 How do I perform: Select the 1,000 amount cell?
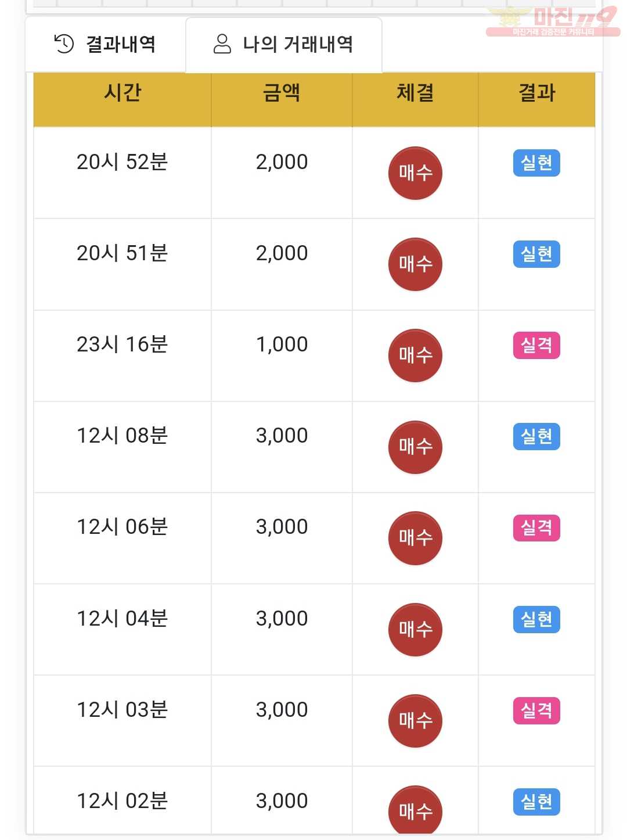pos(282,344)
